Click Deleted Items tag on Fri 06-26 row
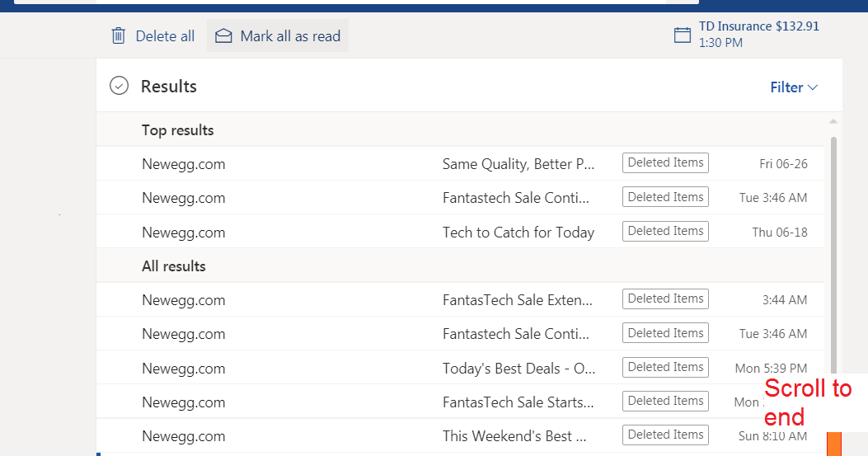Viewport: 868px width, 456px height. (x=665, y=163)
